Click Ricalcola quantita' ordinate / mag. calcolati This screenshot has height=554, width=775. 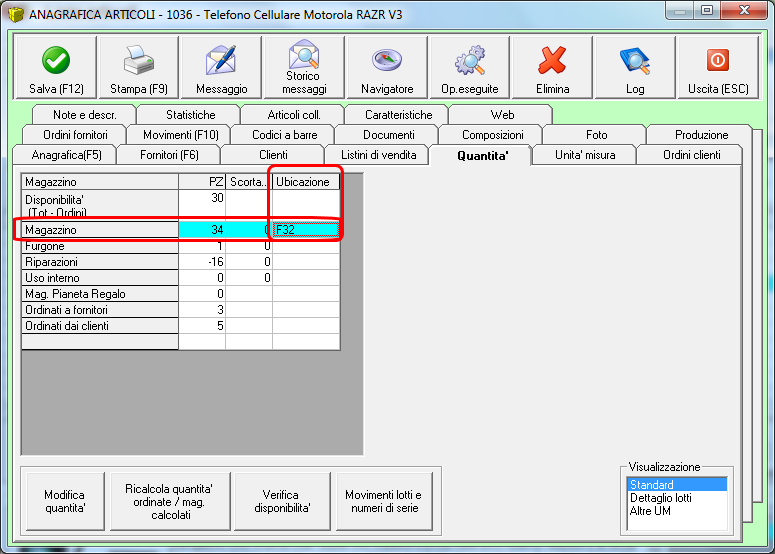pos(170,501)
